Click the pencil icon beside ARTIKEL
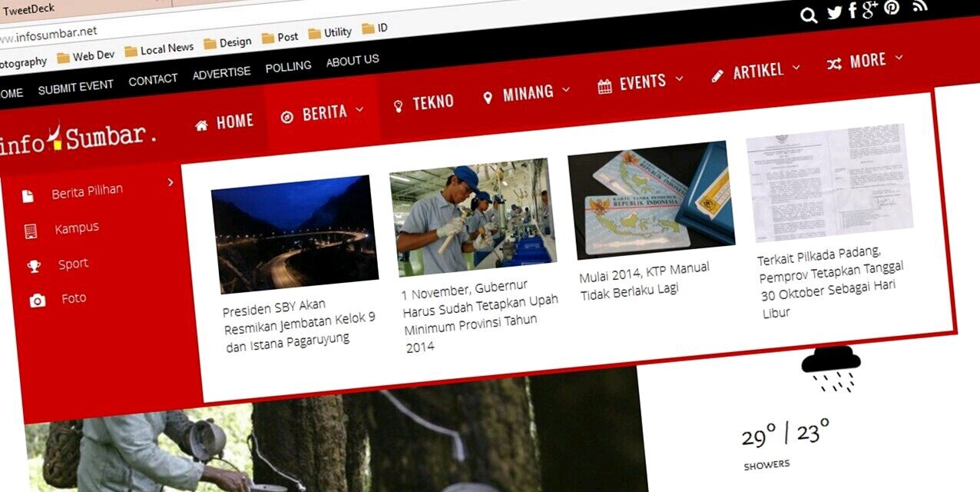 pyautogui.click(x=717, y=75)
